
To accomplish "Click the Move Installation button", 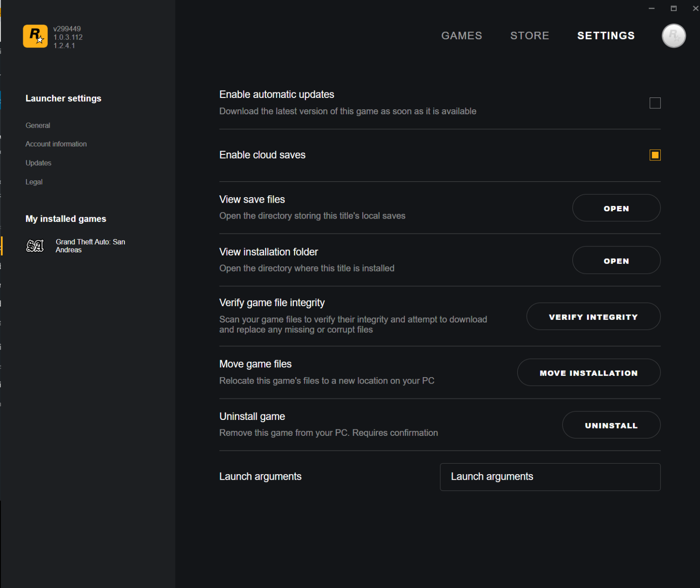I will pos(588,373).
